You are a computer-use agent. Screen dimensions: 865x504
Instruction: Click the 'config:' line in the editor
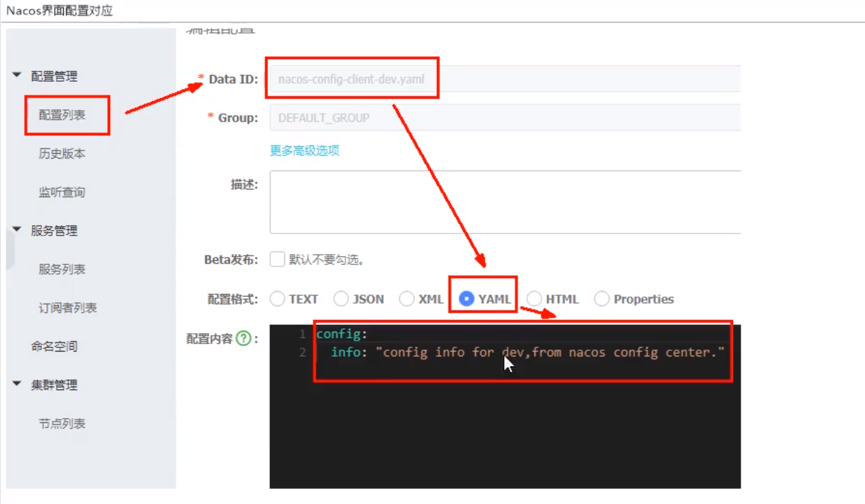[342, 334]
